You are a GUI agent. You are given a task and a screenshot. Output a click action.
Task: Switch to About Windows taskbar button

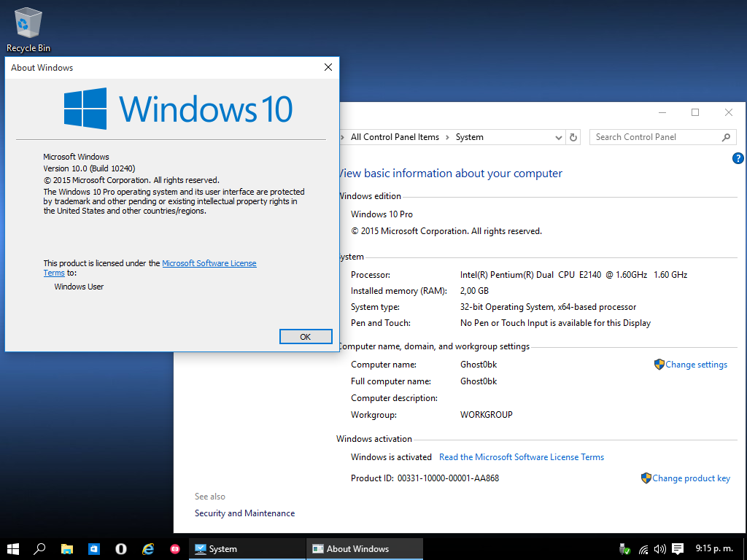pos(365,549)
